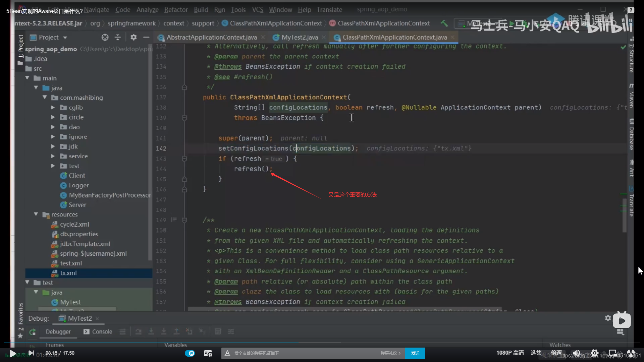Image resolution: width=644 pixels, height=362 pixels.
Task: Send danmaku with the blue send button
Action: tap(415, 353)
